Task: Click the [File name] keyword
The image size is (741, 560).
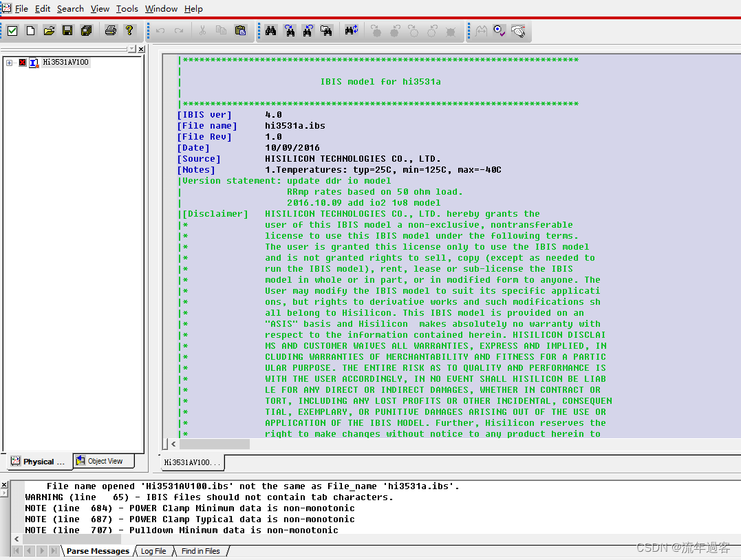Action: [207, 126]
